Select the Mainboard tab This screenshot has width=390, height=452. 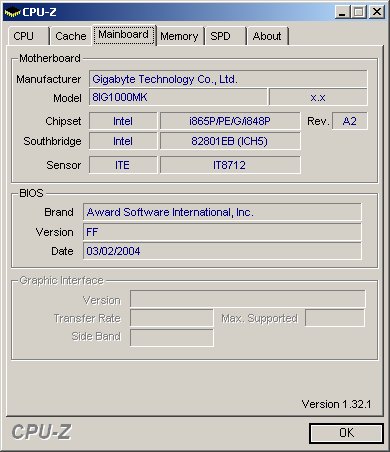click(124, 35)
